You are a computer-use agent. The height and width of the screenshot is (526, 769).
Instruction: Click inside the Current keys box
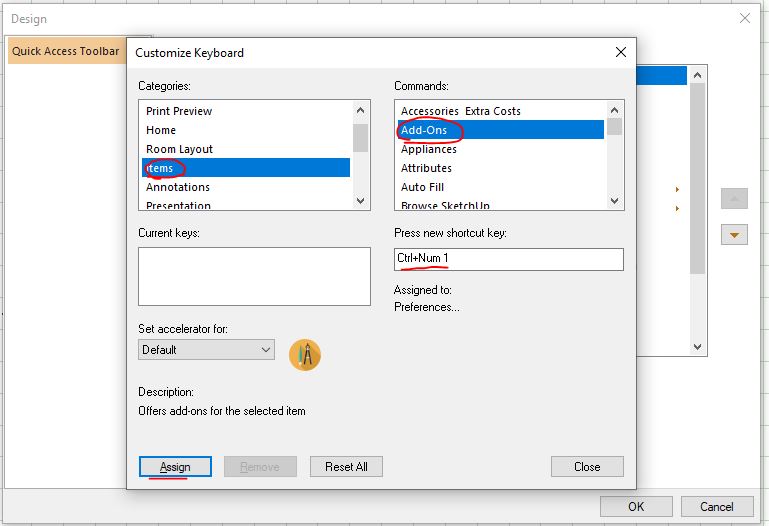pyautogui.click(x=254, y=276)
